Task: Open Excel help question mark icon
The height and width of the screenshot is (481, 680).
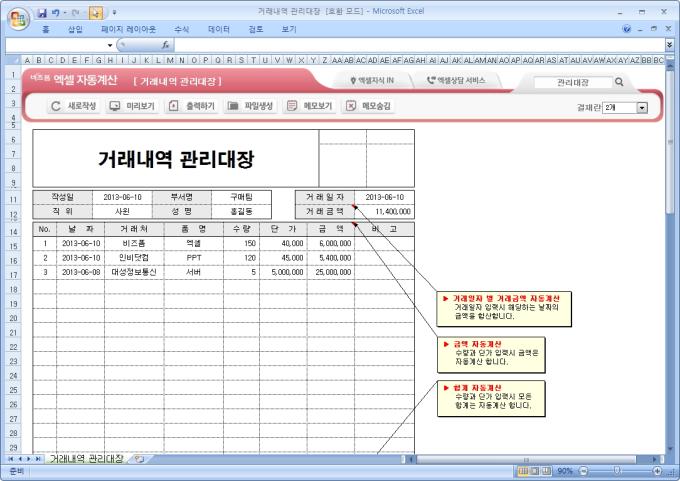Action: (627, 29)
